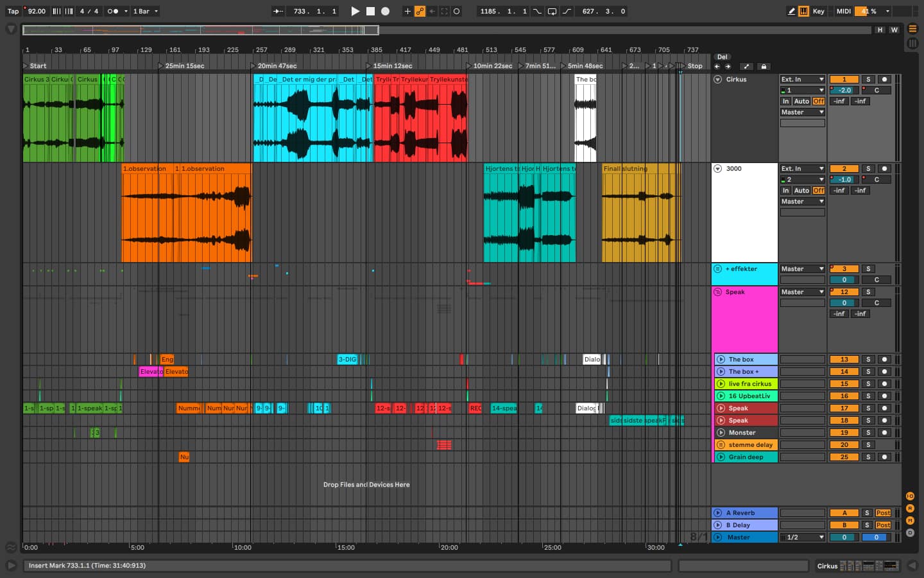
Task: Jump to previous locator arrow
Action: pos(717,66)
